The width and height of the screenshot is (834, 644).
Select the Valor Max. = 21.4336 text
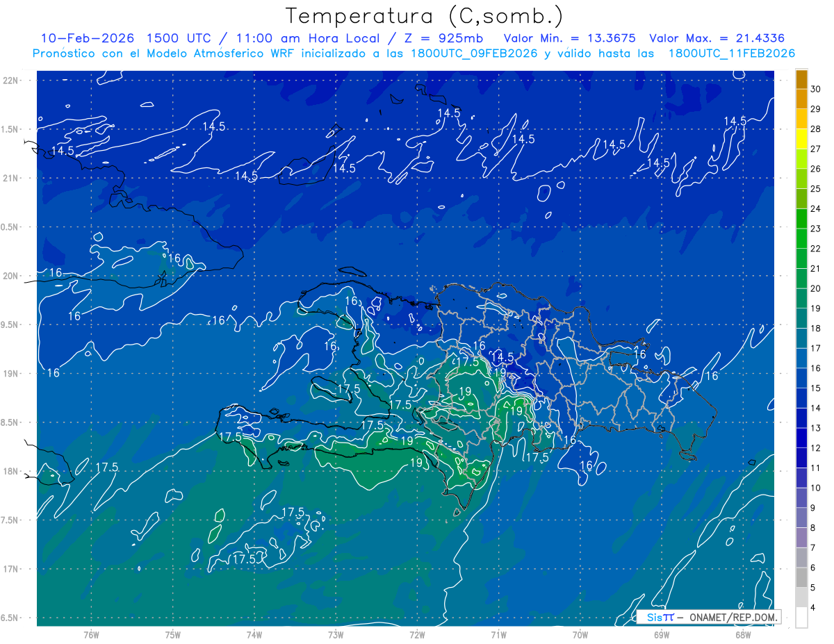[x=717, y=38]
